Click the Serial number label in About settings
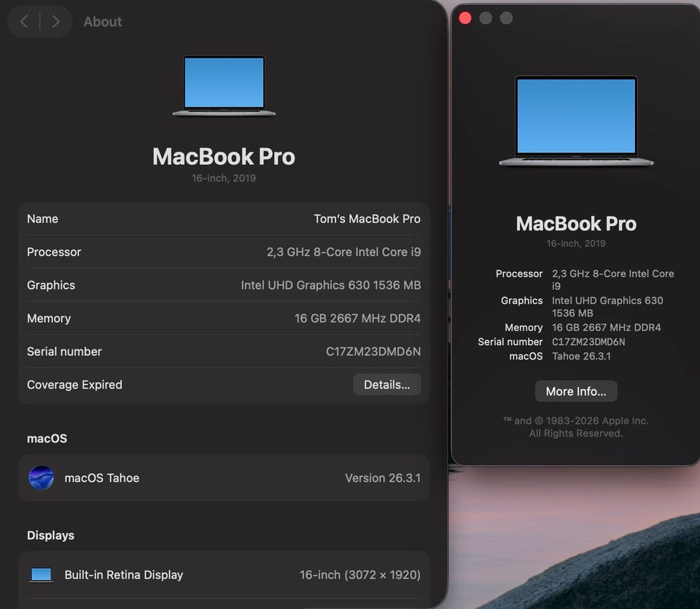The image size is (700, 609). click(x=64, y=352)
